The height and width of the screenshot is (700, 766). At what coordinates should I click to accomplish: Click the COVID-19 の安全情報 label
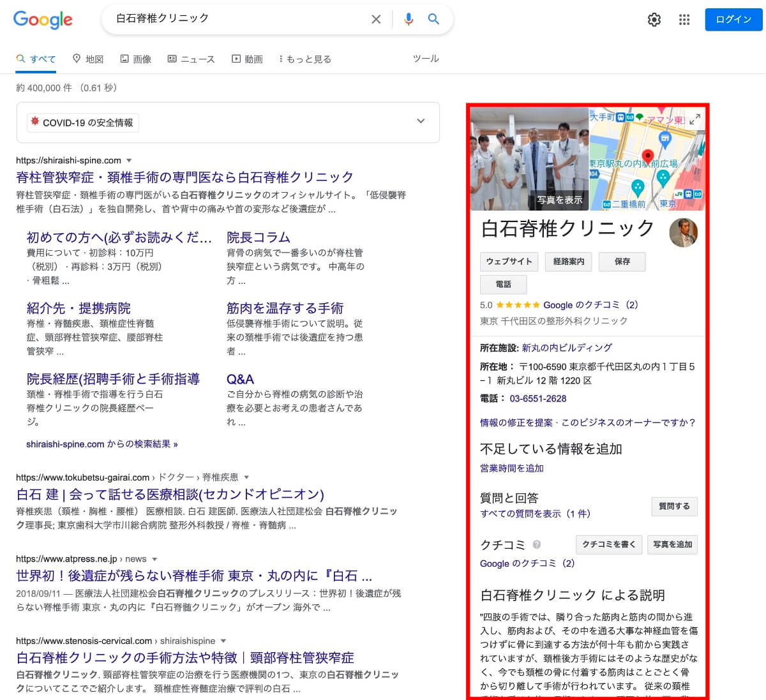(83, 123)
